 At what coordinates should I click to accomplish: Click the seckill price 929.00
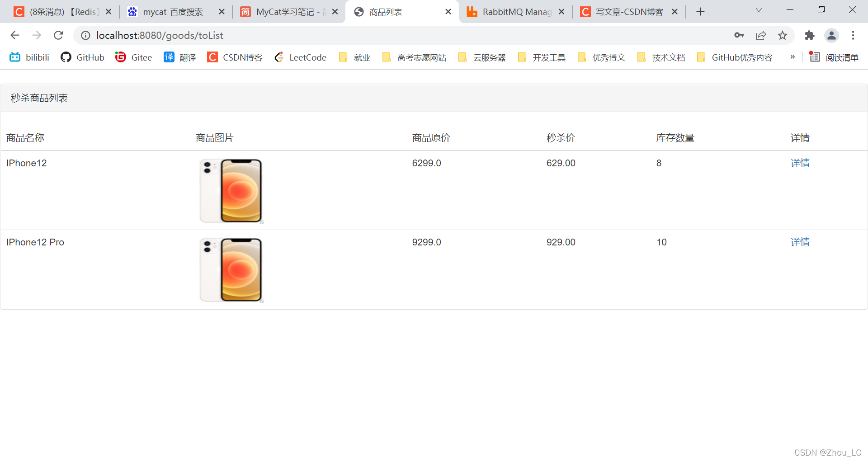point(561,242)
